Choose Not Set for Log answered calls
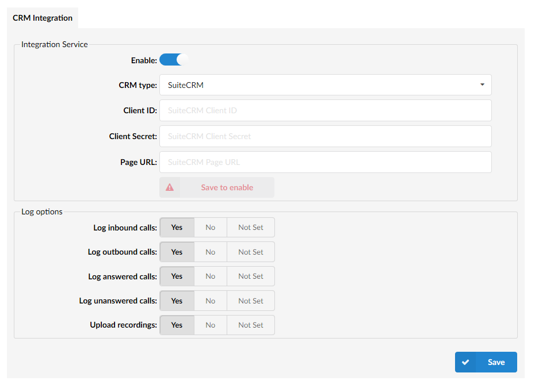535x392 pixels. click(251, 276)
